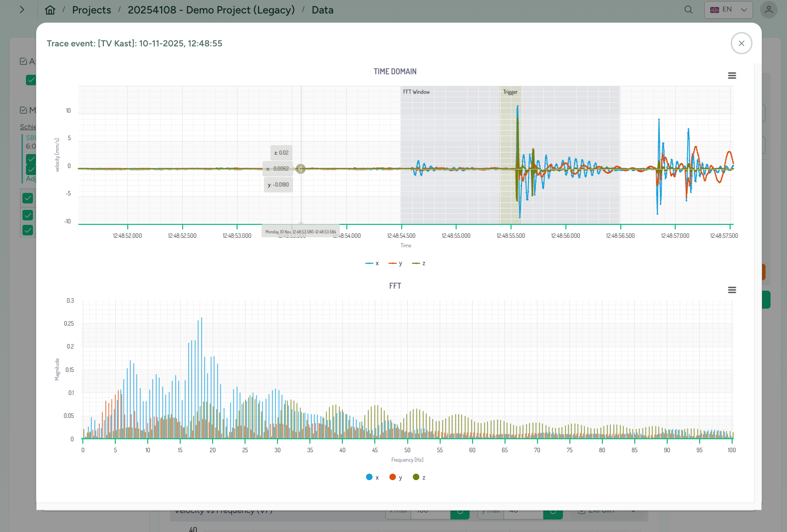Open the EN language dropdown

(x=728, y=9)
